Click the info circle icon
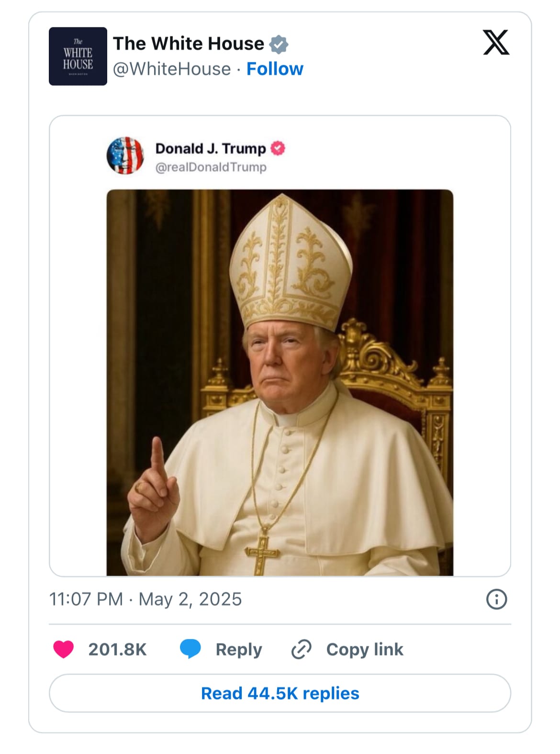This screenshot has height=754, width=560. pyautogui.click(x=496, y=599)
